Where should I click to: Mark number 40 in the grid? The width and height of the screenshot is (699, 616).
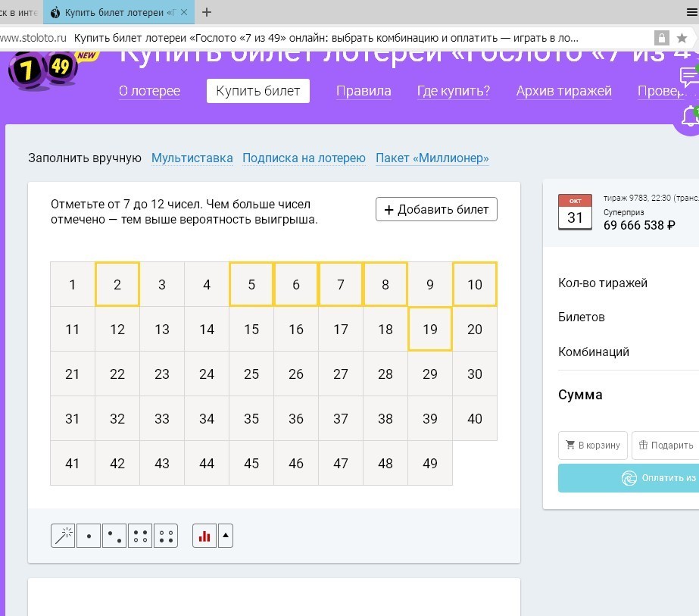point(475,418)
